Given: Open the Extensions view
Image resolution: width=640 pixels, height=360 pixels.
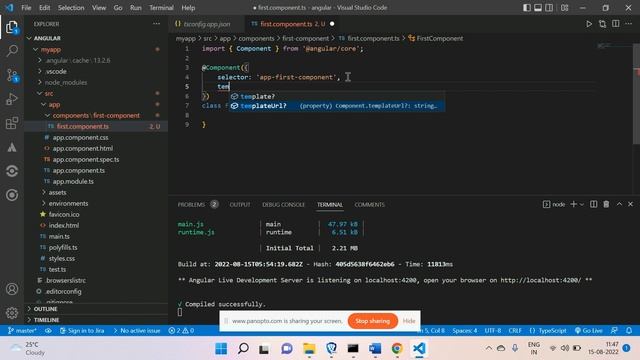Looking at the screenshot, I should pos(12,123).
